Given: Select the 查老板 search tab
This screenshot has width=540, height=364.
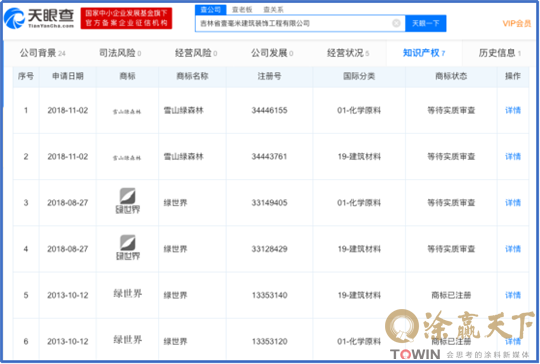Looking at the screenshot, I should click(242, 10).
